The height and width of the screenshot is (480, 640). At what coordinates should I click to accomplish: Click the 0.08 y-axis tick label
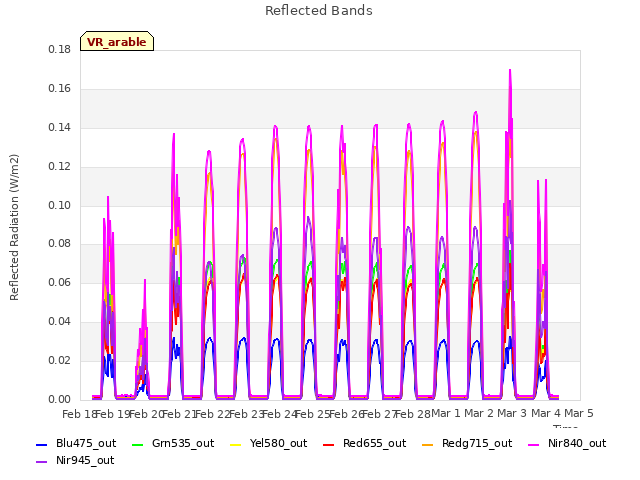[x=60, y=244]
